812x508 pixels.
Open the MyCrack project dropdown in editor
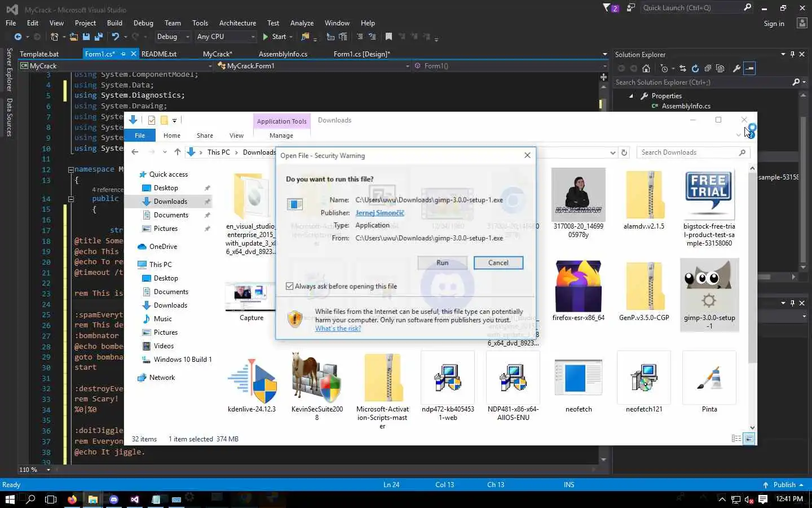tap(116, 66)
